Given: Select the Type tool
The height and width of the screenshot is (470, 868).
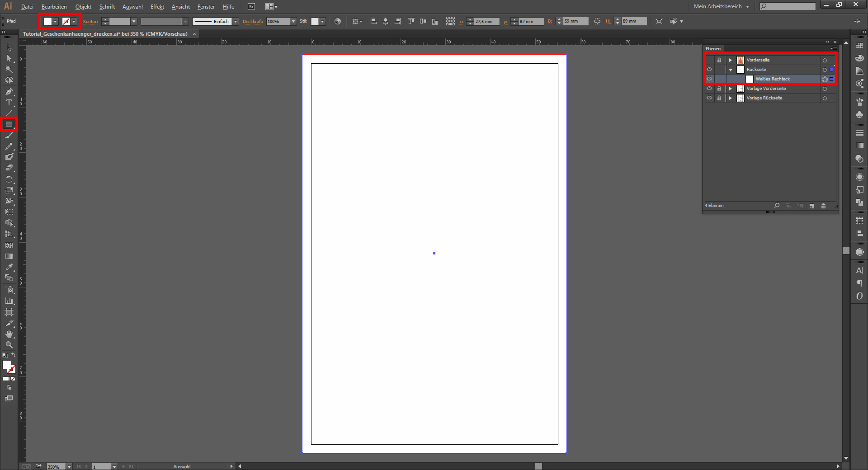Looking at the screenshot, I should (9, 103).
